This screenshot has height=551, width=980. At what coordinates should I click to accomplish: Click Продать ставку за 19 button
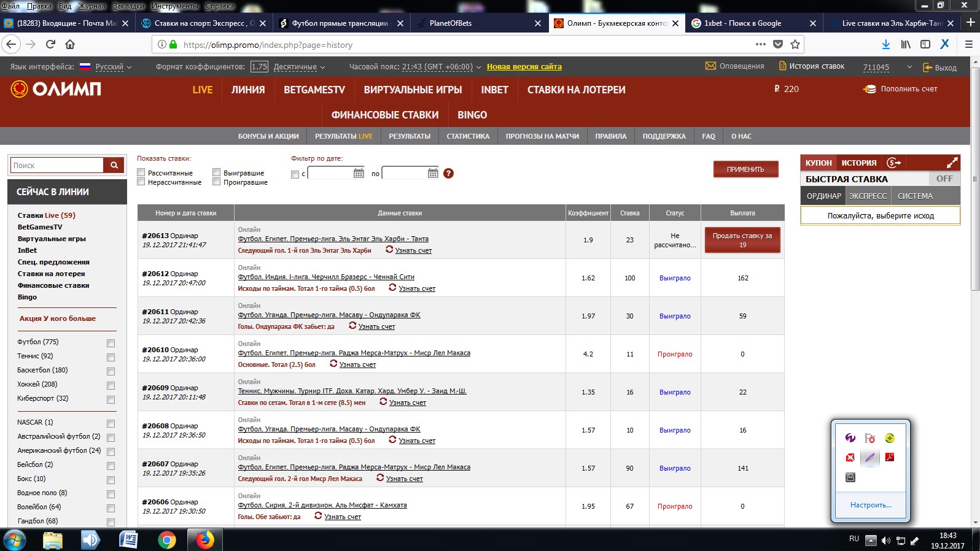pos(742,240)
